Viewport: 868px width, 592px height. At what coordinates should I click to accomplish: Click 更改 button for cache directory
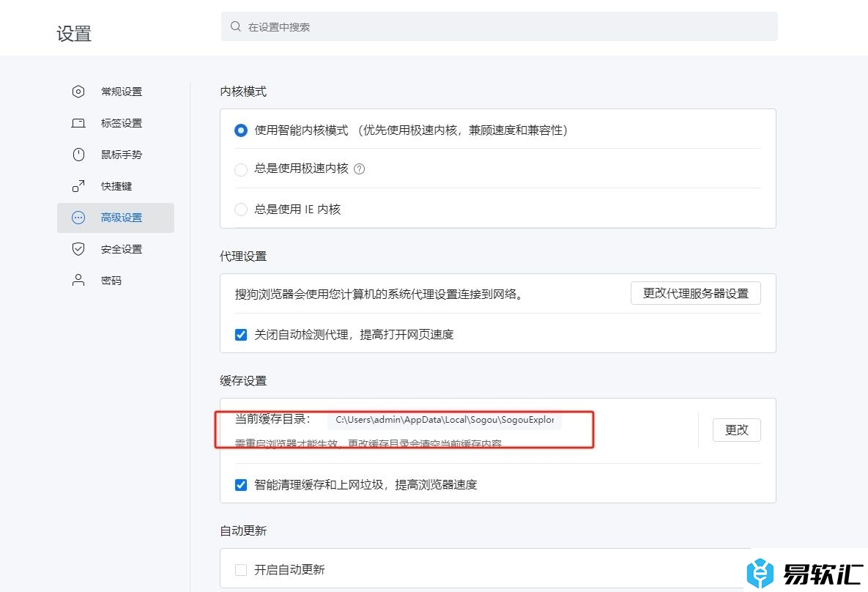736,430
